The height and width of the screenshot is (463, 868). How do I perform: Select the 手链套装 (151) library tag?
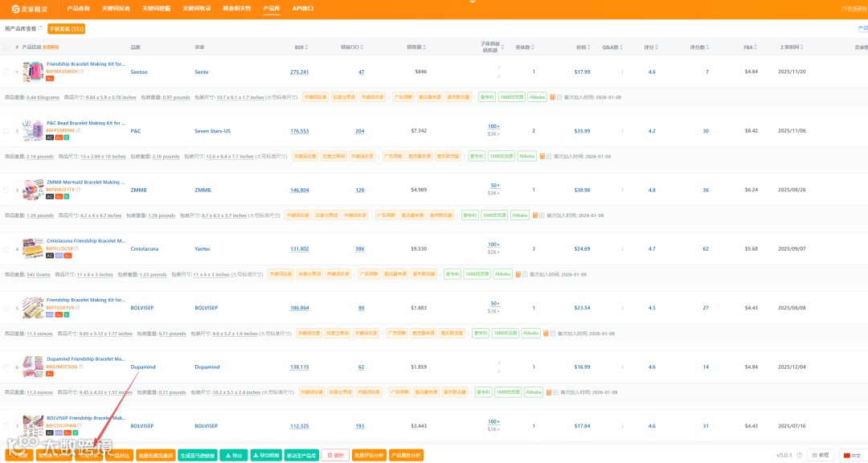tap(67, 29)
